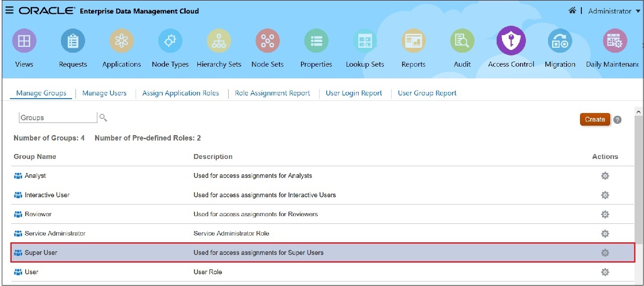
Task: Click 'User Role' description text
Action: click(x=208, y=272)
